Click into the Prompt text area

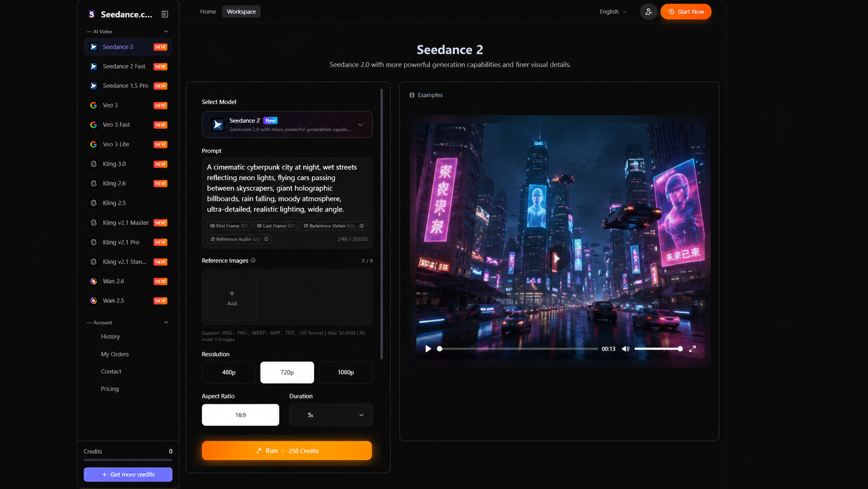click(x=287, y=188)
